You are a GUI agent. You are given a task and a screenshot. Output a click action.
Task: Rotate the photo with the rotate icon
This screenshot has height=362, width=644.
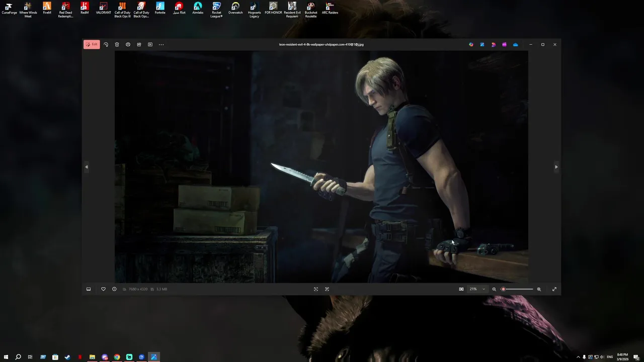(x=106, y=44)
